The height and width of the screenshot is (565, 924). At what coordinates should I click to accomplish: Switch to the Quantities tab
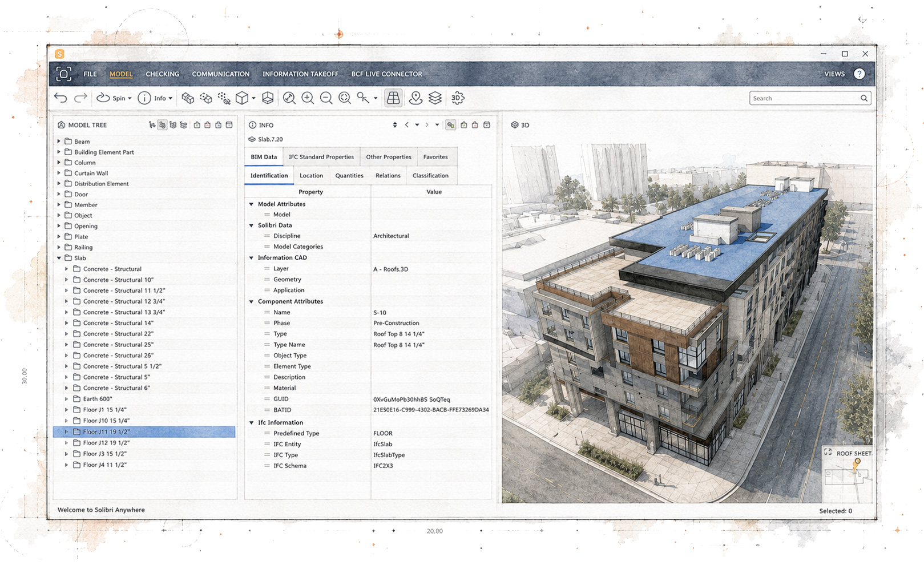[x=349, y=176]
